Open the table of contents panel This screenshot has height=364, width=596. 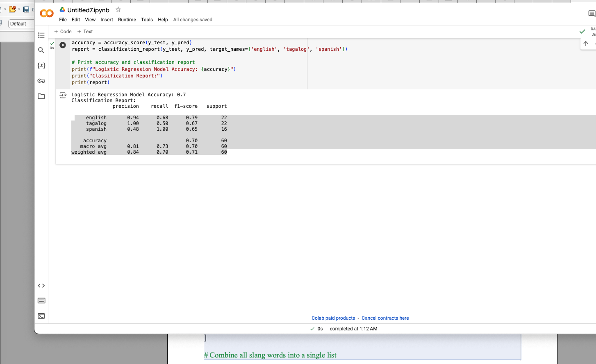coord(41,35)
